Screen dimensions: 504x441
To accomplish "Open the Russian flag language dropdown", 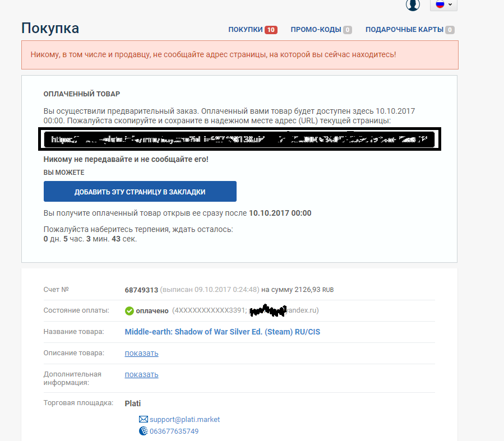I will click(443, 4).
